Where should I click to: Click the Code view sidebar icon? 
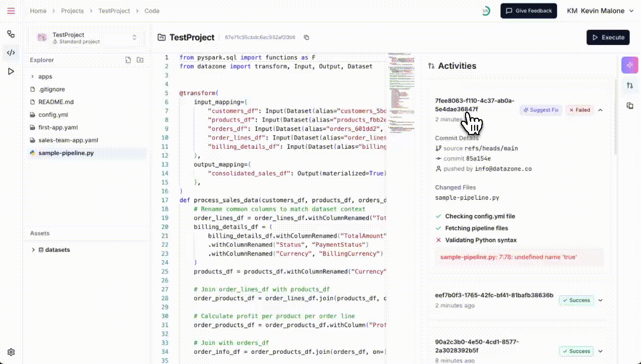coord(11,53)
